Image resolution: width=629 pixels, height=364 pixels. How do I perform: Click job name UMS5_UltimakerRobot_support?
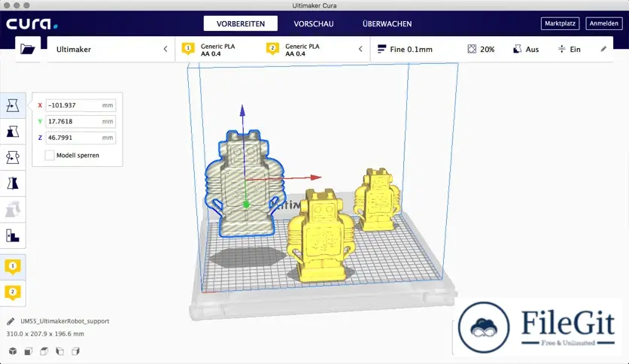coord(65,321)
